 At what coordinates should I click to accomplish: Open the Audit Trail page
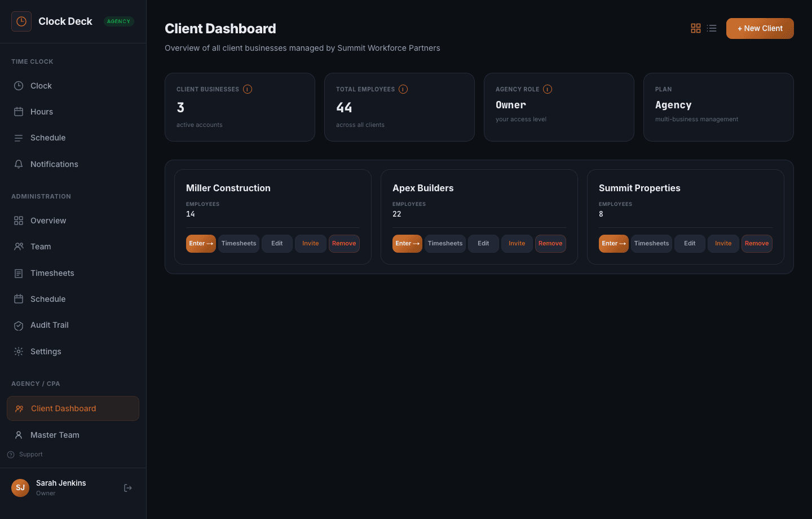[73, 325]
